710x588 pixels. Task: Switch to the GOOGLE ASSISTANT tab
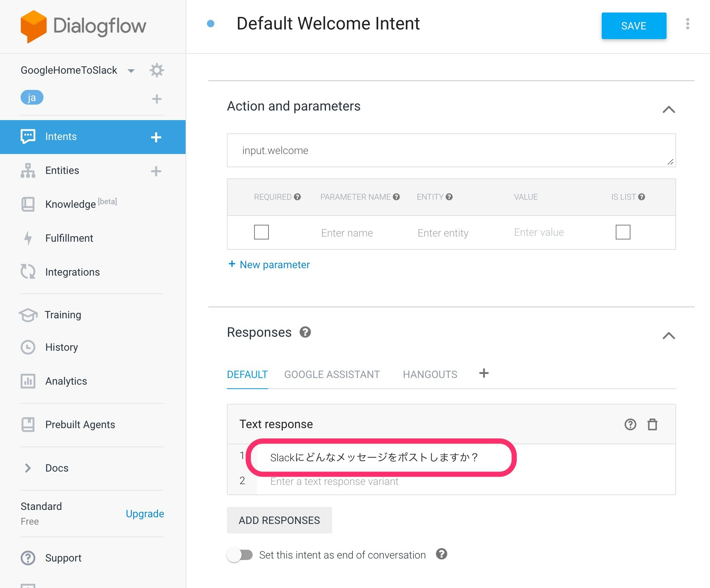coord(332,374)
